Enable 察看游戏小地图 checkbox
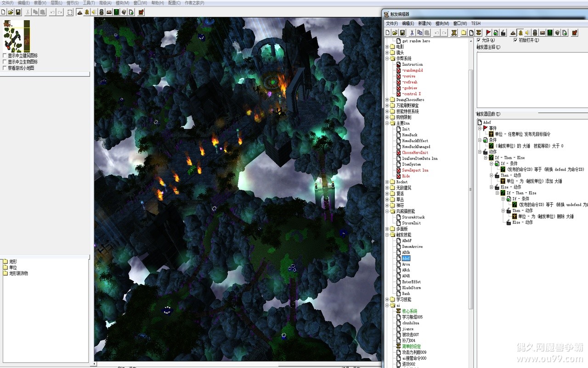Screen dimensions: 588x368 (x=5, y=68)
